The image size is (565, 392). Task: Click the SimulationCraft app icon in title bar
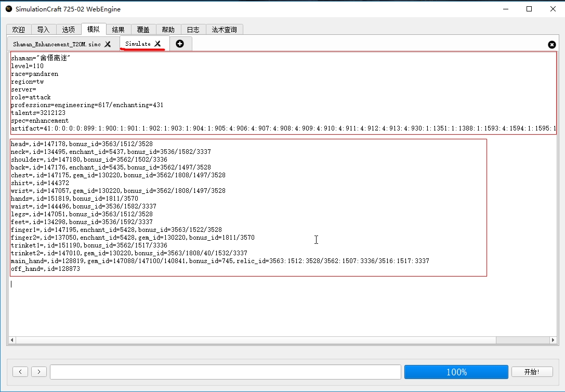pos(8,9)
